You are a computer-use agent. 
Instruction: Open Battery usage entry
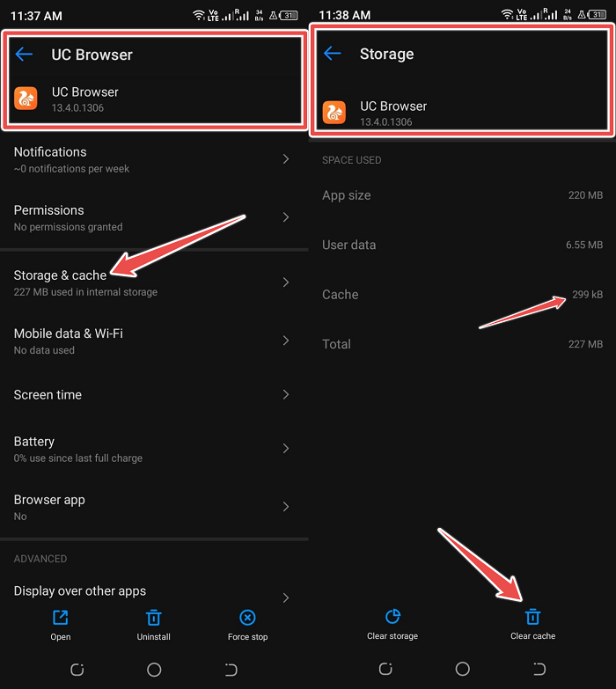pos(154,449)
